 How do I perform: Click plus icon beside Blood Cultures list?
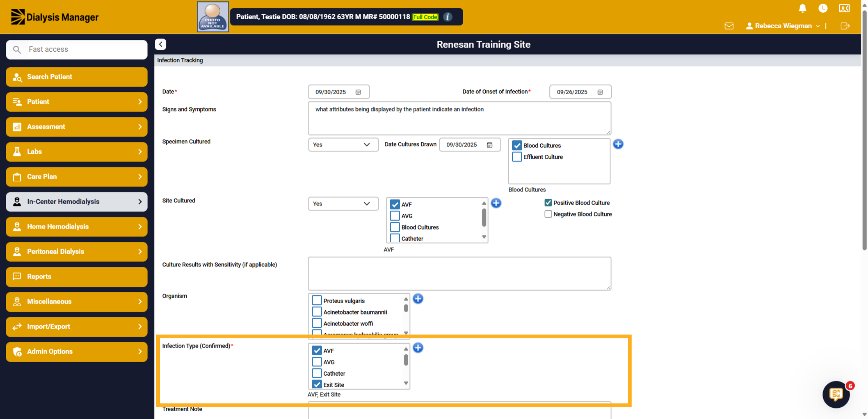coord(618,144)
